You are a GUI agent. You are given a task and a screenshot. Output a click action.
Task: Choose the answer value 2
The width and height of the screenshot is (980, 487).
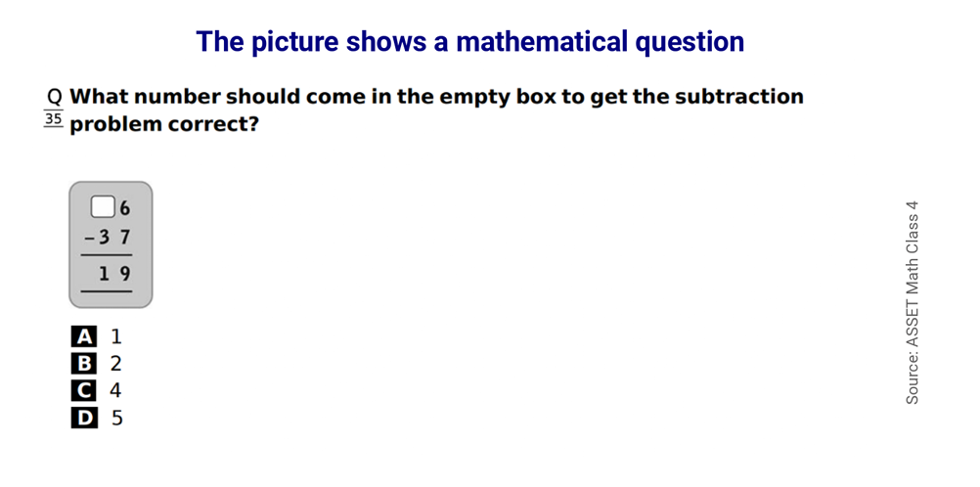(x=116, y=363)
